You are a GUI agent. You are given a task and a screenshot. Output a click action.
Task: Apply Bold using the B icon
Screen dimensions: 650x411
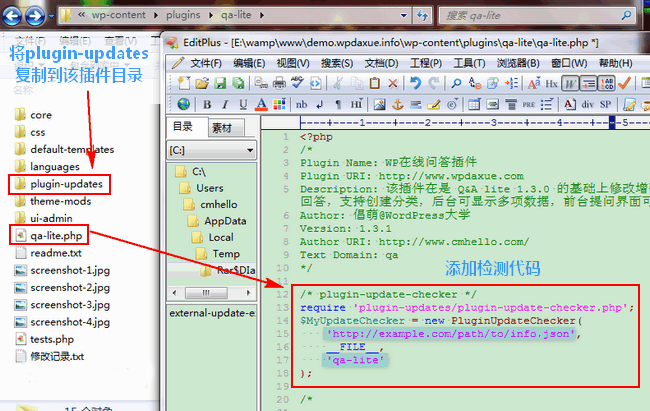pyautogui.click(x=207, y=104)
